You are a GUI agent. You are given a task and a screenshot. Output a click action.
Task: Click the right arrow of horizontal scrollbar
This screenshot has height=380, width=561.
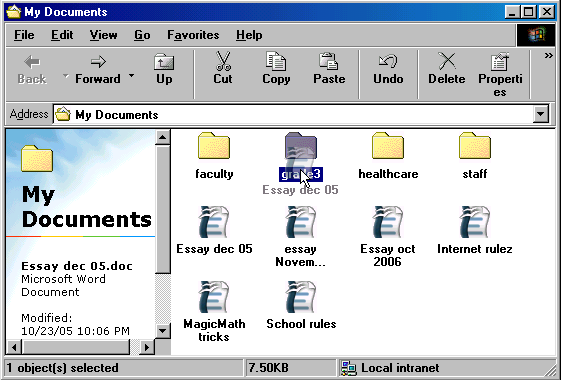[x=147, y=347]
